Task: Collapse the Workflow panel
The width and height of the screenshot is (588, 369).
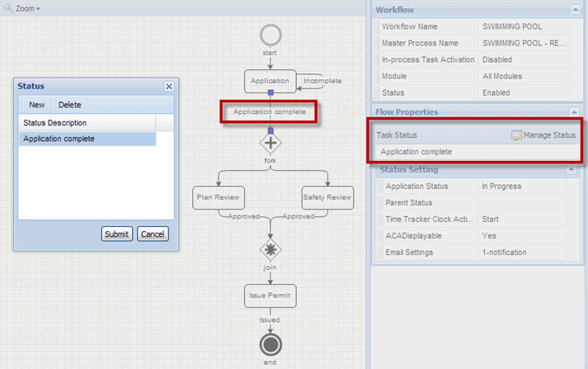Action: click(574, 10)
